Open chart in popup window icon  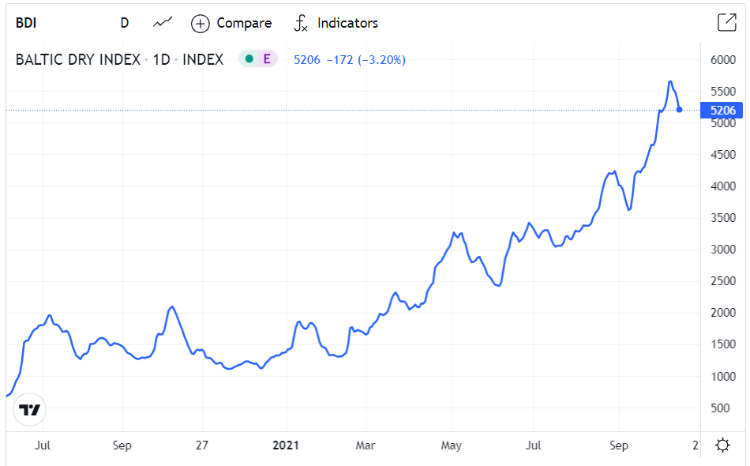point(726,22)
